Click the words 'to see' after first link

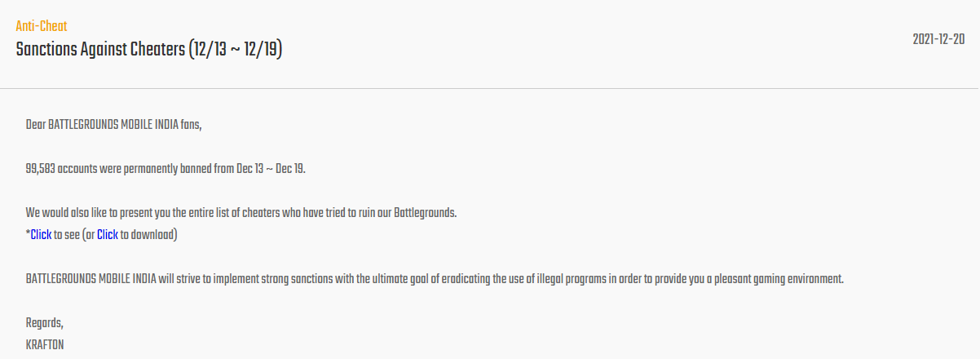(67, 235)
